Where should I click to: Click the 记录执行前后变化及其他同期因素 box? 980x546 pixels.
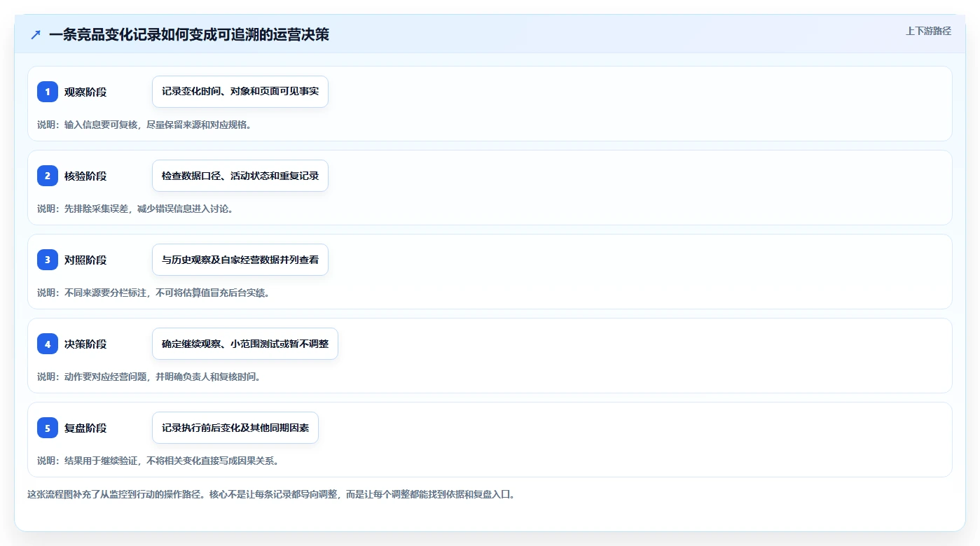coord(235,428)
